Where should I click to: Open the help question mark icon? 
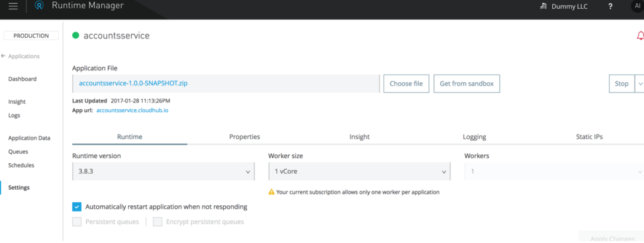pos(610,6)
